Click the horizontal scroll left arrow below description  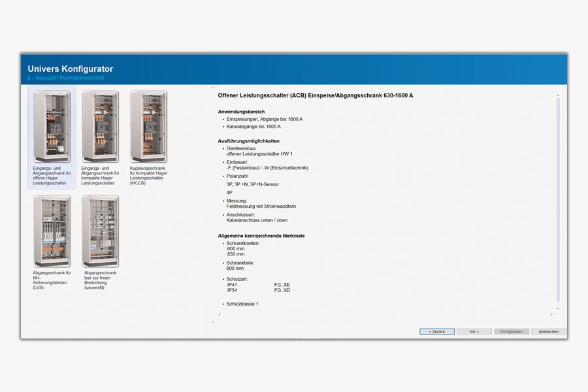pos(220,315)
